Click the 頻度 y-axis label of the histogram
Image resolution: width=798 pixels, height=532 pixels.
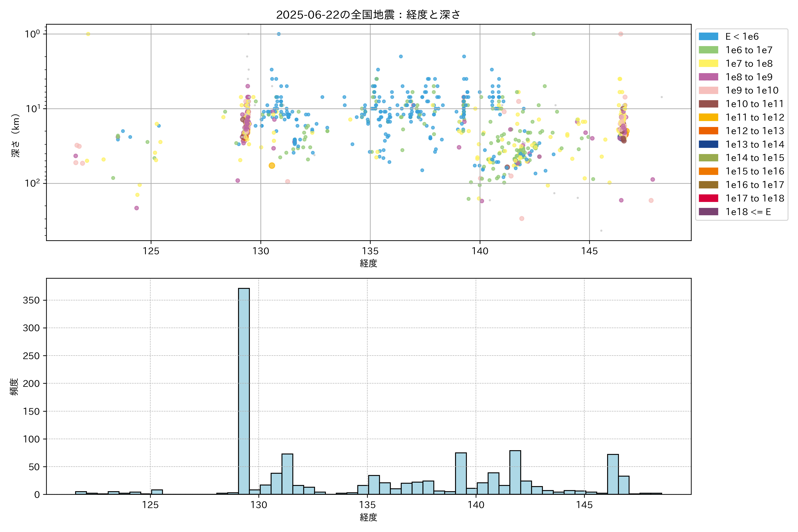pos(14,387)
